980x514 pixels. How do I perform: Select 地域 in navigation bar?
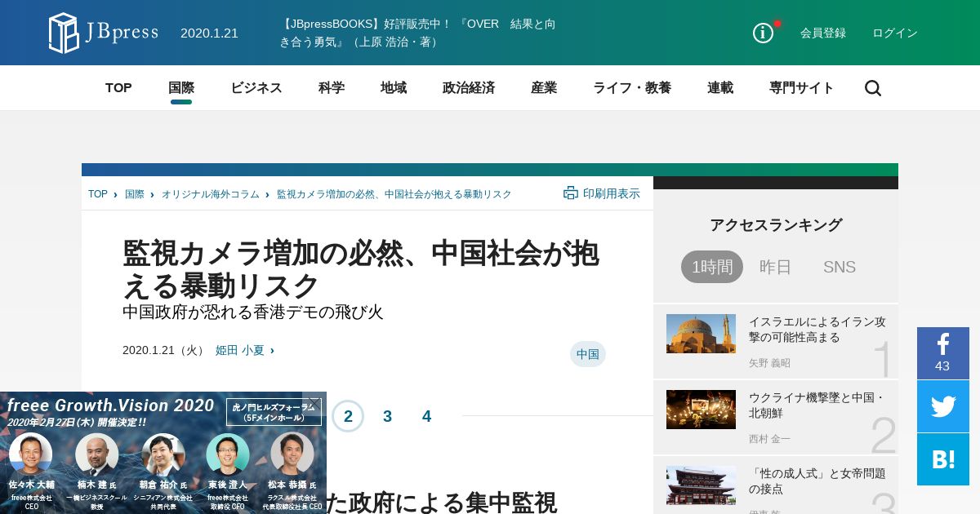click(x=394, y=88)
